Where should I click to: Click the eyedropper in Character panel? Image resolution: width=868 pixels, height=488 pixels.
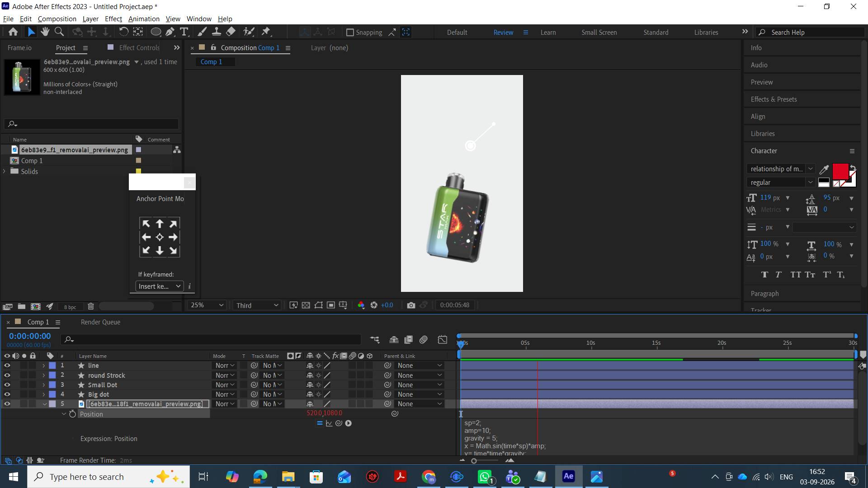824,169
